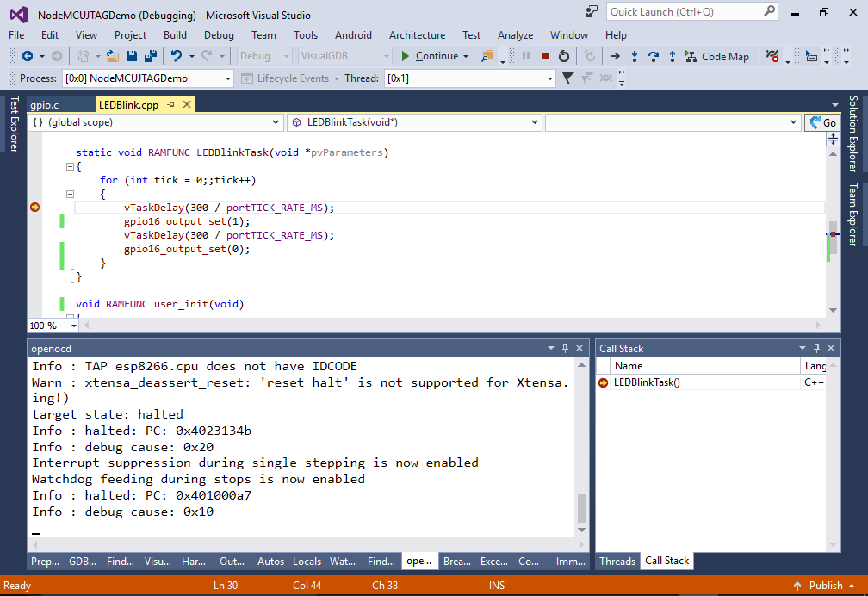Open the Continue button dropdown arrow
This screenshot has width=868, height=596.
click(x=466, y=57)
